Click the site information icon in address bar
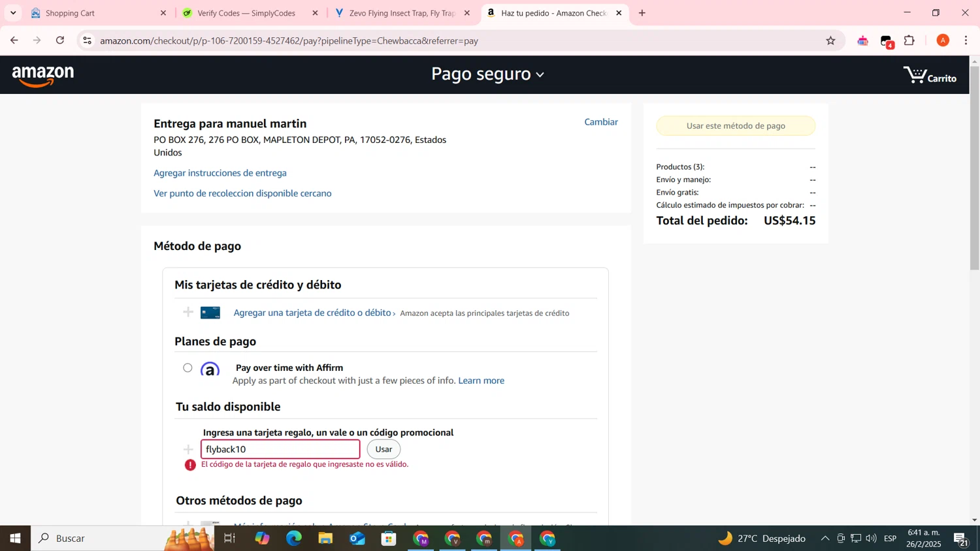The image size is (980, 551). 87,40
